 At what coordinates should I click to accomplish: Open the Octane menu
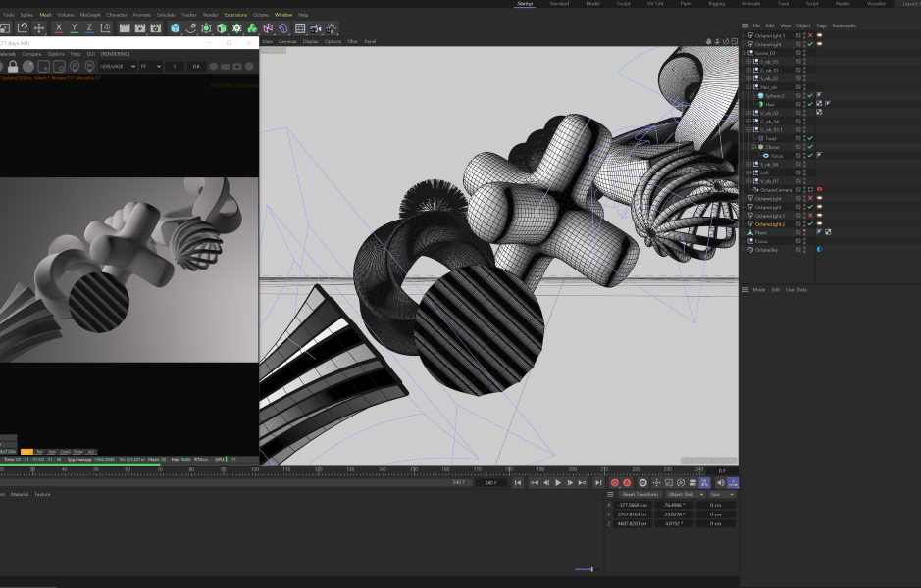[x=261, y=15]
